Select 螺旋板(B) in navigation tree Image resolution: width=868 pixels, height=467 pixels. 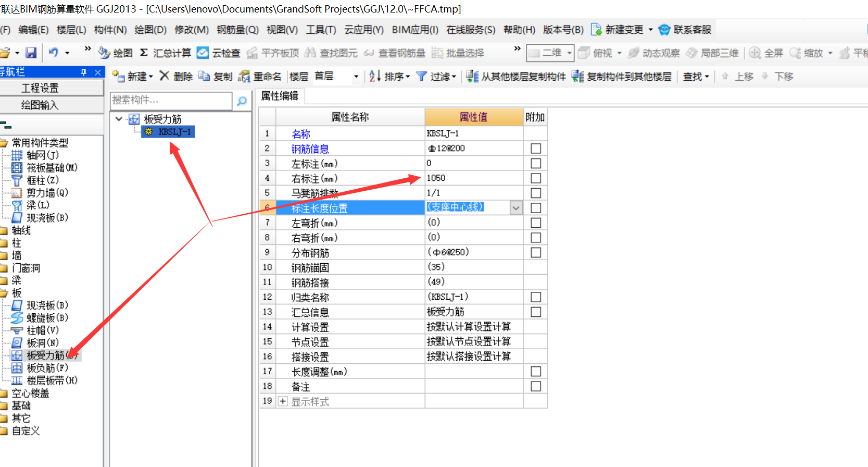click(40, 317)
